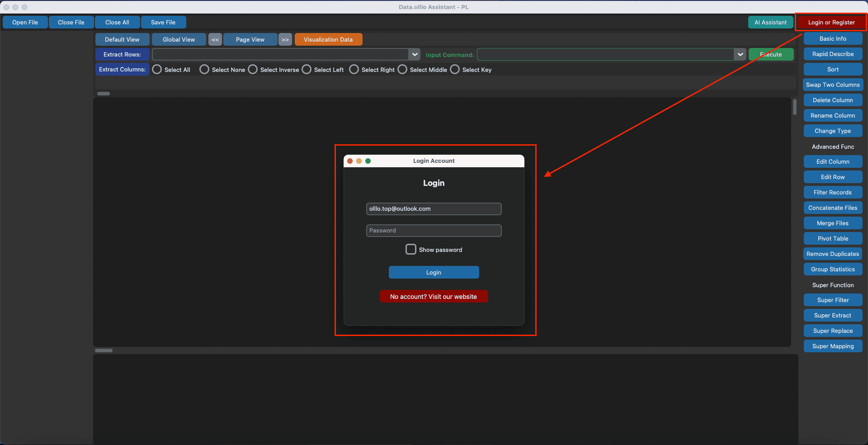Switch to the Visualization Data view

click(328, 39)
